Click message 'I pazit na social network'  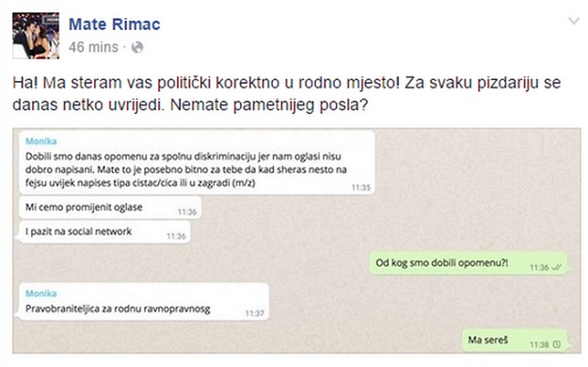[104, 231]
